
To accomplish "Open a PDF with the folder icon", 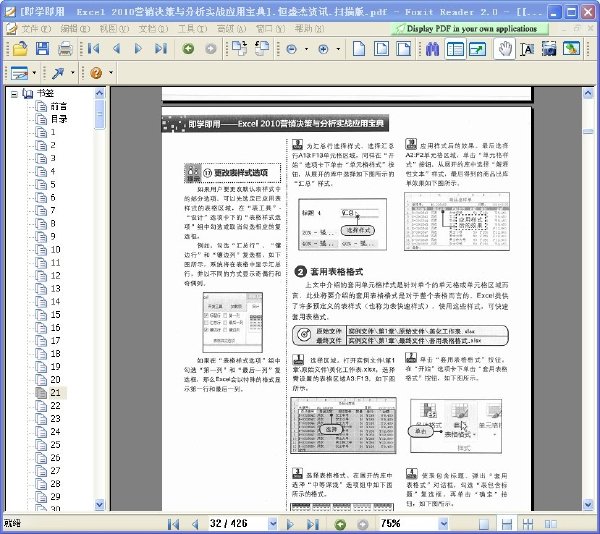I will (20, 49).
